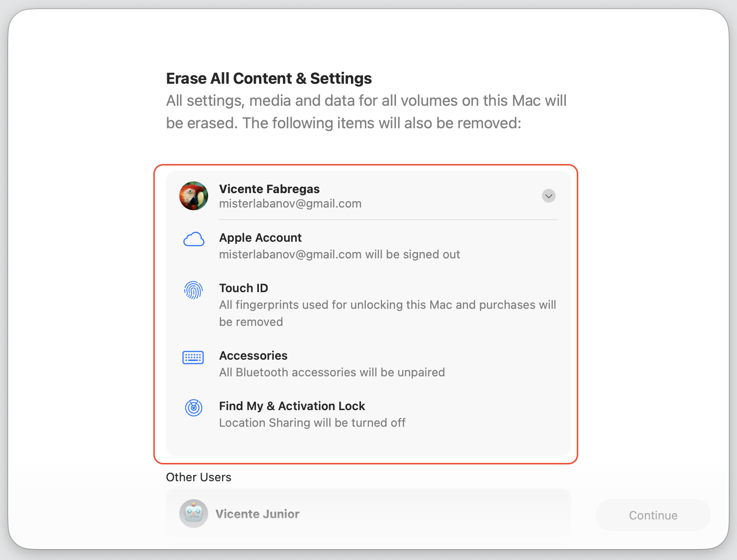Click Vicente Junior robot avatar
737x560 pixels.
(194, 514)
